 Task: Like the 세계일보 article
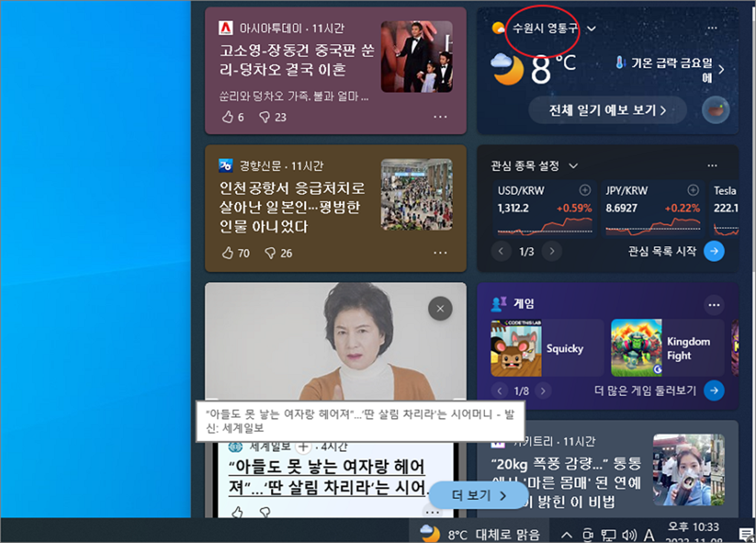click(x=236, y=513)
